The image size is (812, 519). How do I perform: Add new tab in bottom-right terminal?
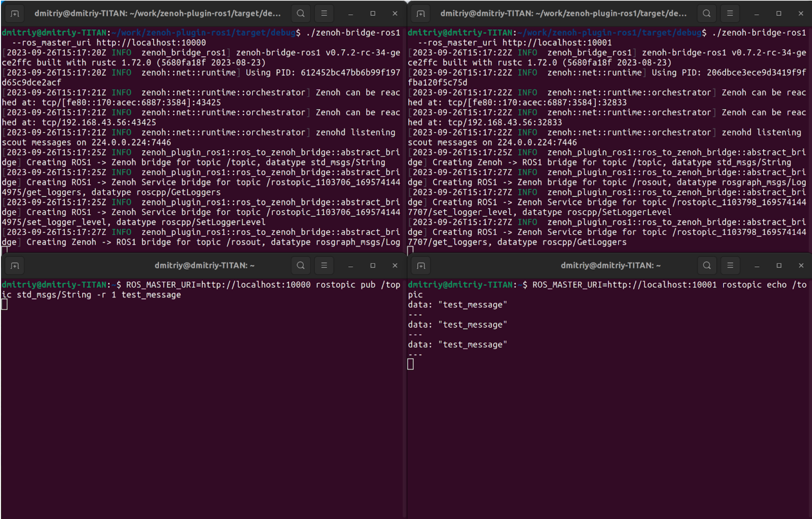[421, 266]
